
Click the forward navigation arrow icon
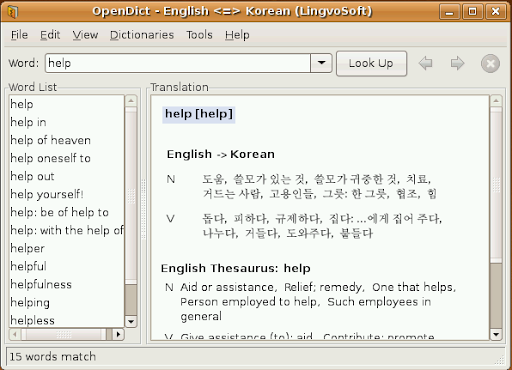pos(457,63)
